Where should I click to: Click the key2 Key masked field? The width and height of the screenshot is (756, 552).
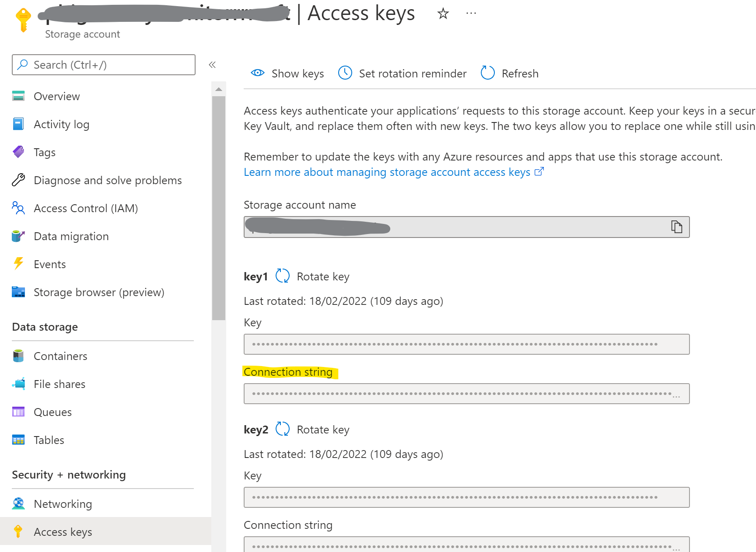tap(466, 497)
